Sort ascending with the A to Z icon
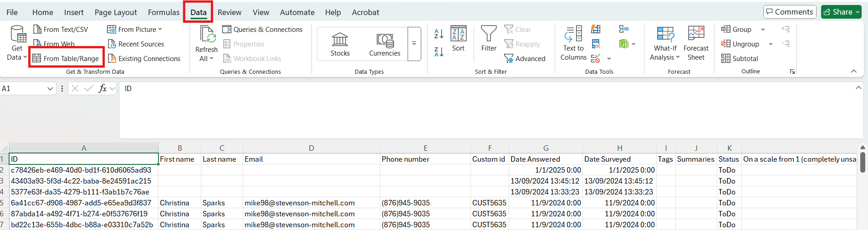 click(439, 34)
